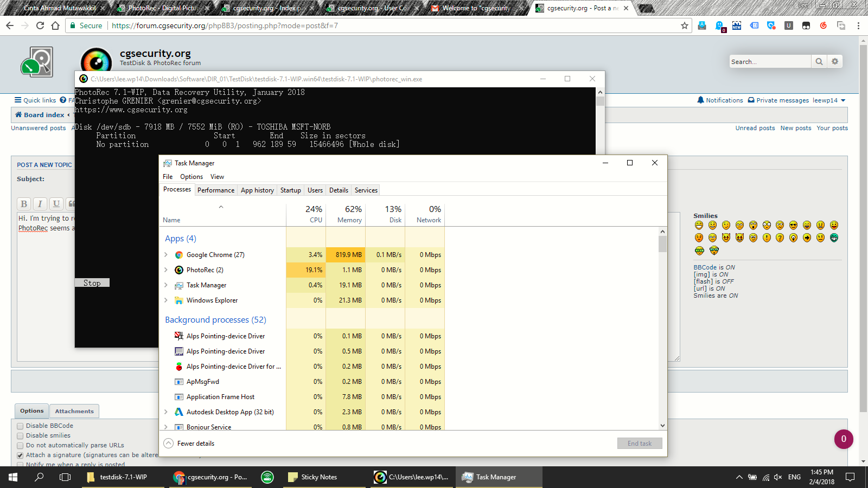Viewport: 868px width, 488px height.
Task: Bookmark this page with the star icon
Action: click(685, 25)
